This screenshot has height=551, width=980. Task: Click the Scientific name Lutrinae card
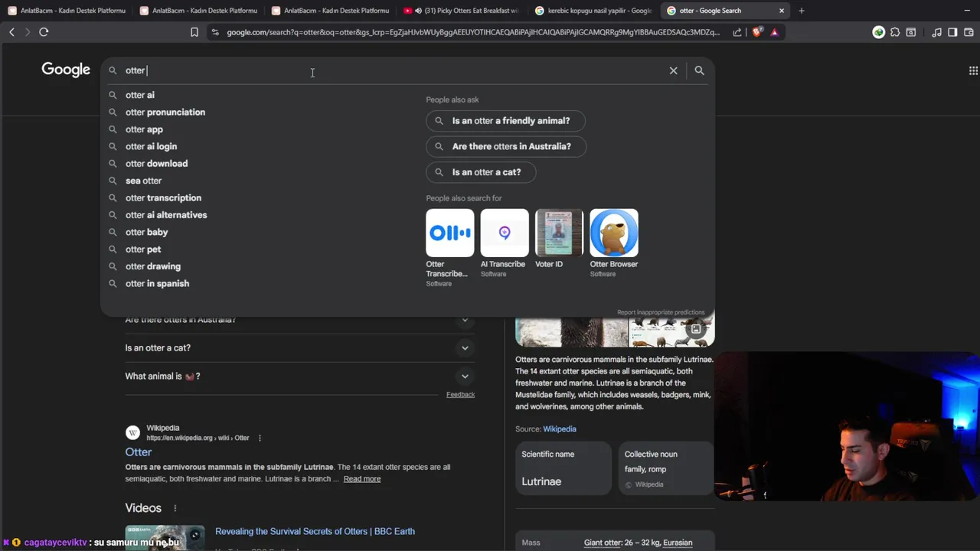click(563, 468)
